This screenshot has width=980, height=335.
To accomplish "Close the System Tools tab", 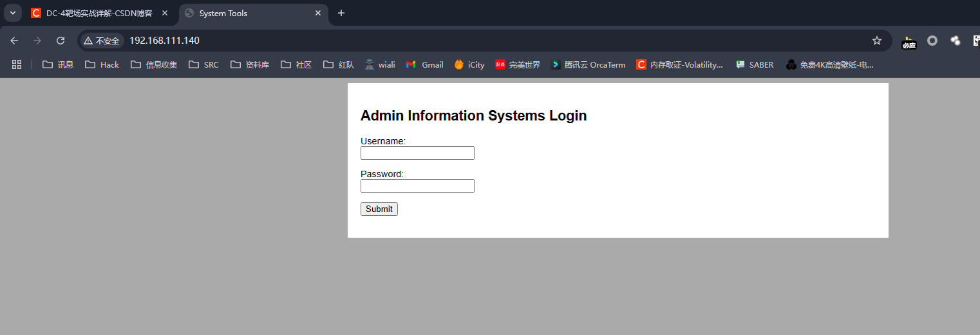I will (318, 13).
